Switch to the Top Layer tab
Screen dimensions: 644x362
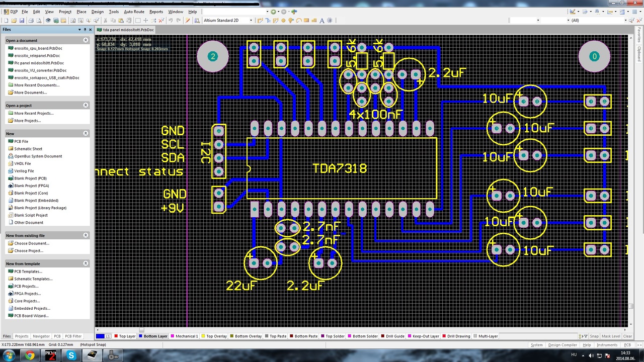pos(125,336)
